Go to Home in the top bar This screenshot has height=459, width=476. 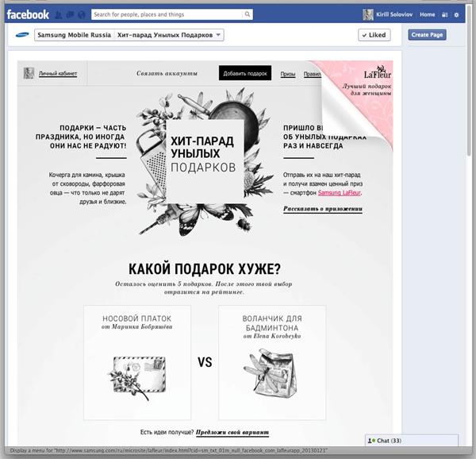tap(427, 14)
